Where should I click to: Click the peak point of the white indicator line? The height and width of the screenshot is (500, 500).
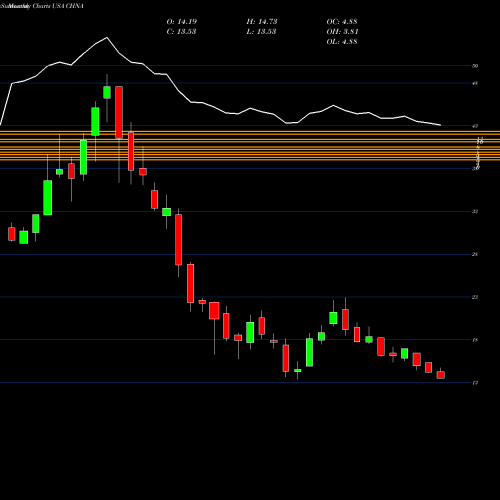click(x=107, y=38)
